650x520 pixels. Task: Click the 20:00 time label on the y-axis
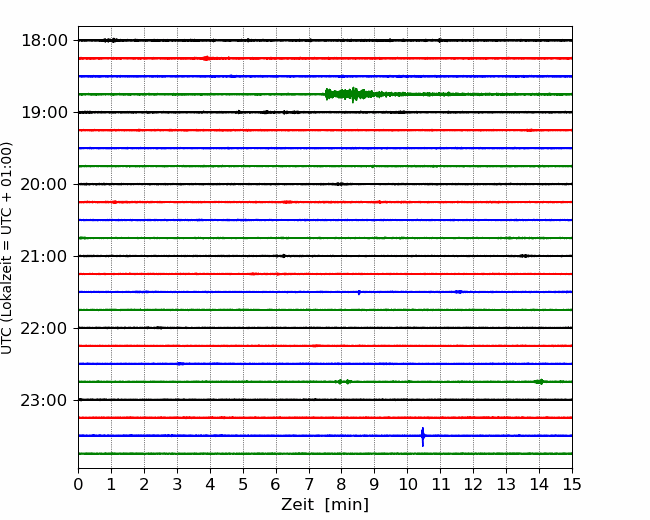[44, 184]
